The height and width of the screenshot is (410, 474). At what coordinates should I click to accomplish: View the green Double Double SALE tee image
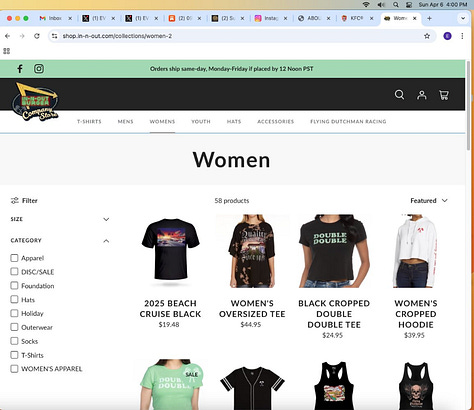pyautogui.click(x=170, y=384)
